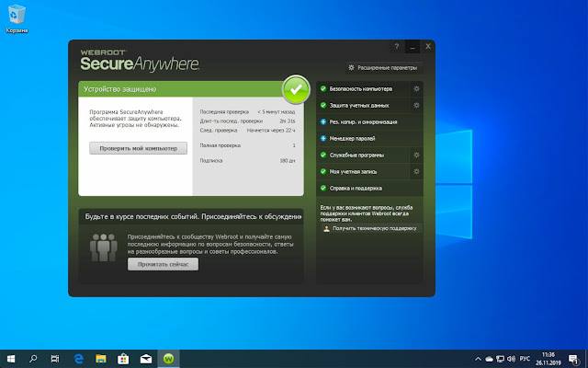Open Mail app from taskbar
This screenshot has width=588, height=368.
point(146,359)
